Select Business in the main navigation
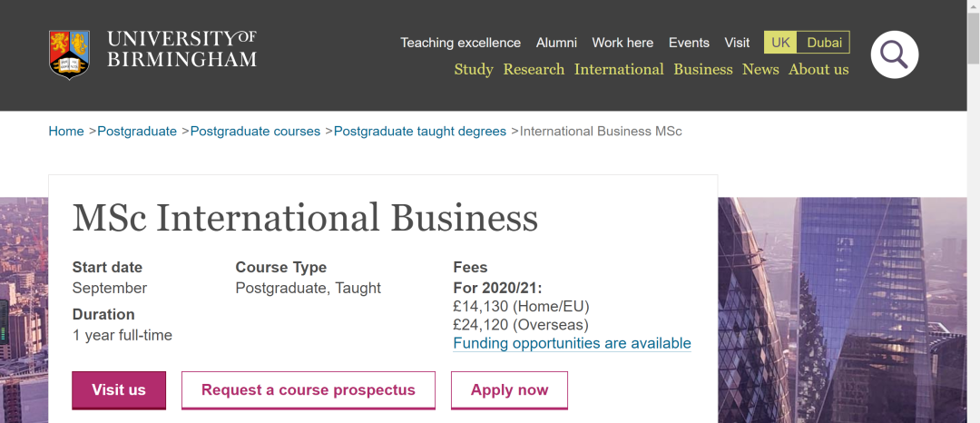Viewport: 980px width, 423px height. 703,69
